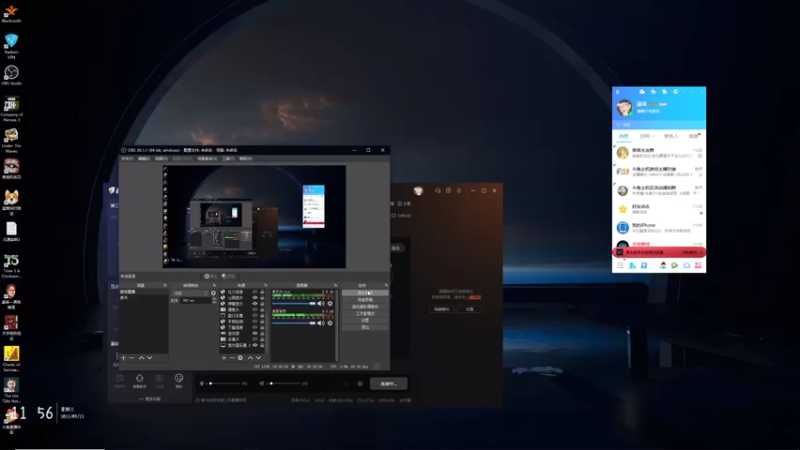
Task: Toggle lock on 显示器采集 2 source
Action: click(262, 345)
